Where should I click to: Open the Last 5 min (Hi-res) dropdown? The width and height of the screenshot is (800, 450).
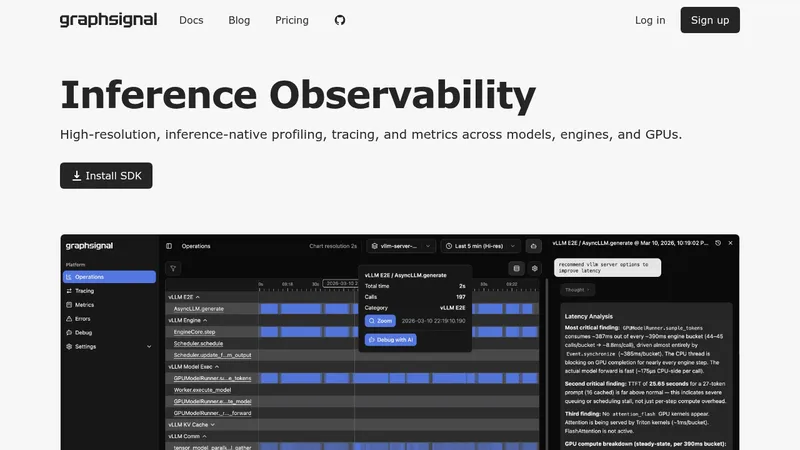tap(481, 246)
